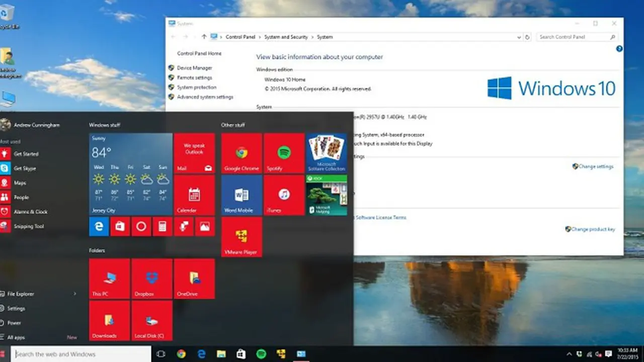Image resolution: width=644 pixels, height=362 pixels.
Task: Launch the iTunes tile
Action: pos(284,195)
